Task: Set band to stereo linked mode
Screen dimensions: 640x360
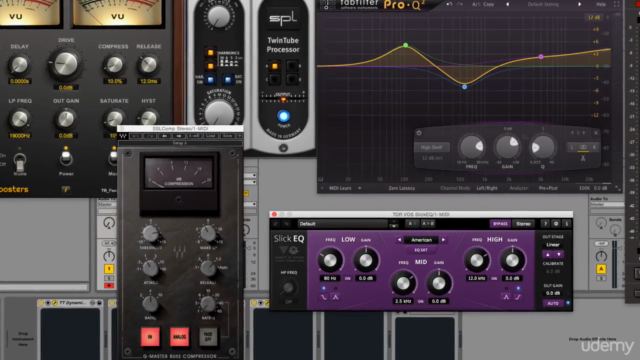Action: pos(583,147)
